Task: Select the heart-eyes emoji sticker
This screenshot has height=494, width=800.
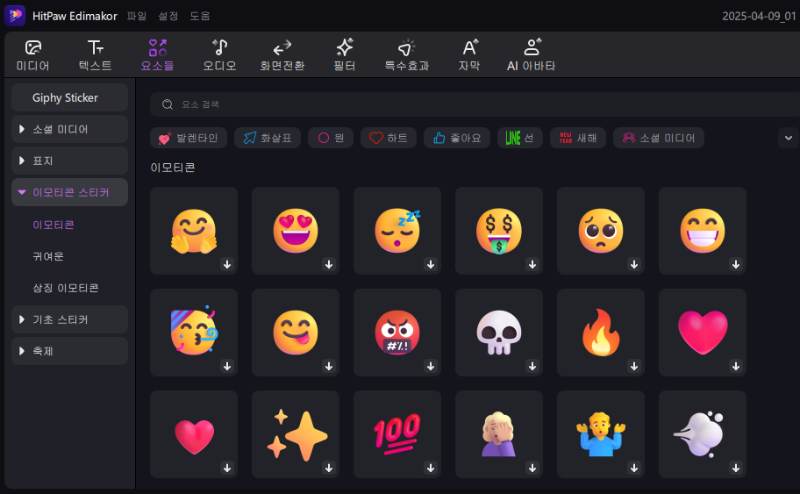Action: (x=295, y=231)
